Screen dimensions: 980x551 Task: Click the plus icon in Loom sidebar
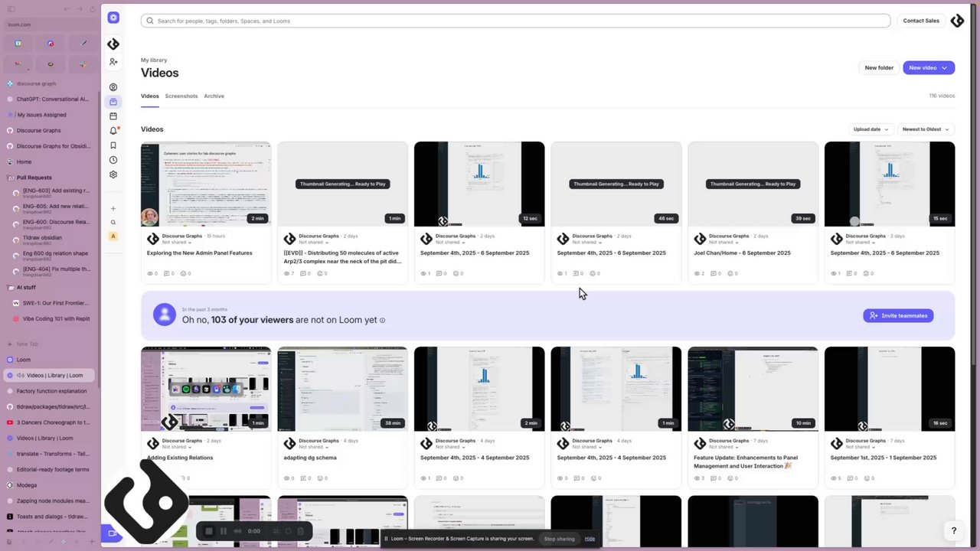(113, 208)
